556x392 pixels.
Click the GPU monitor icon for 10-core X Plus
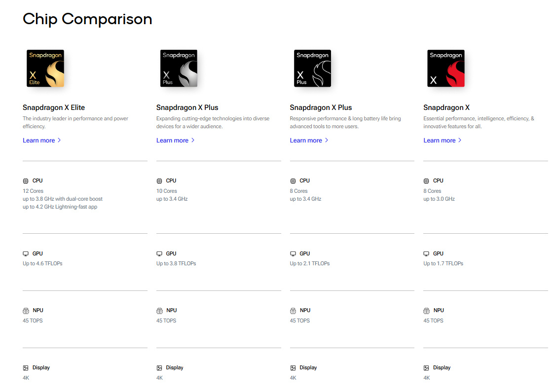159,254
